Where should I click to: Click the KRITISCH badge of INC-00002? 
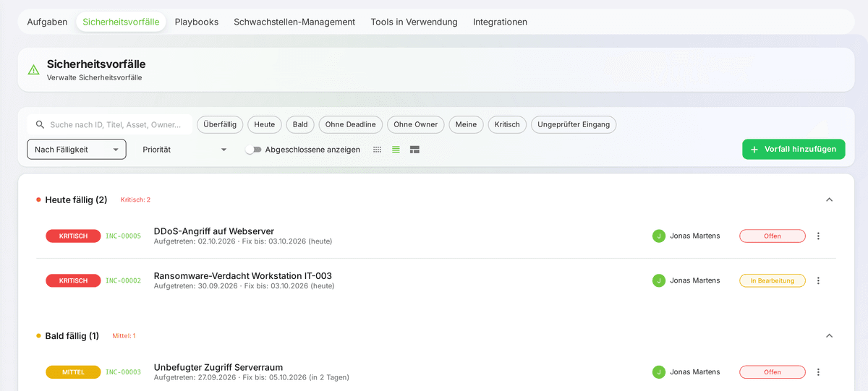pos(73,280)
